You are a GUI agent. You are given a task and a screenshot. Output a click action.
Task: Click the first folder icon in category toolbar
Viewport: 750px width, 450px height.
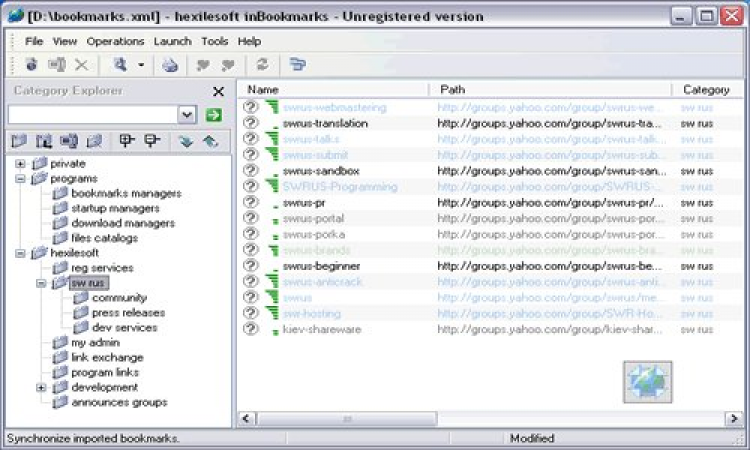[x=19, y=141]
